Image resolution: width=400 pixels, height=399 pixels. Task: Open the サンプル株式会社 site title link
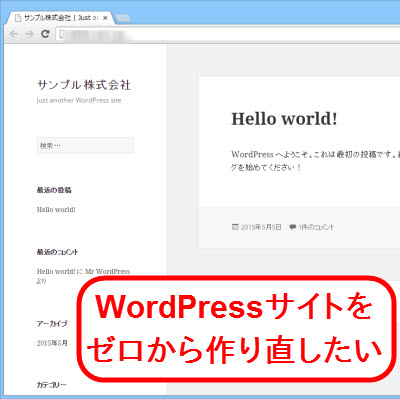click(x=84, y=85)
